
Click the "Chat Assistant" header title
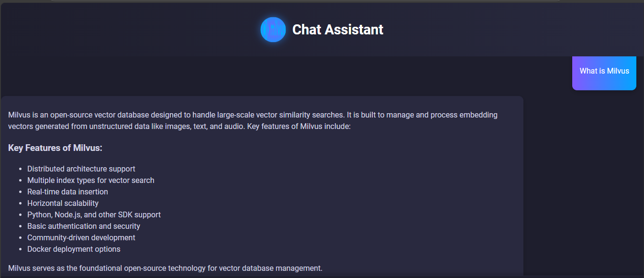coord(338,30)
